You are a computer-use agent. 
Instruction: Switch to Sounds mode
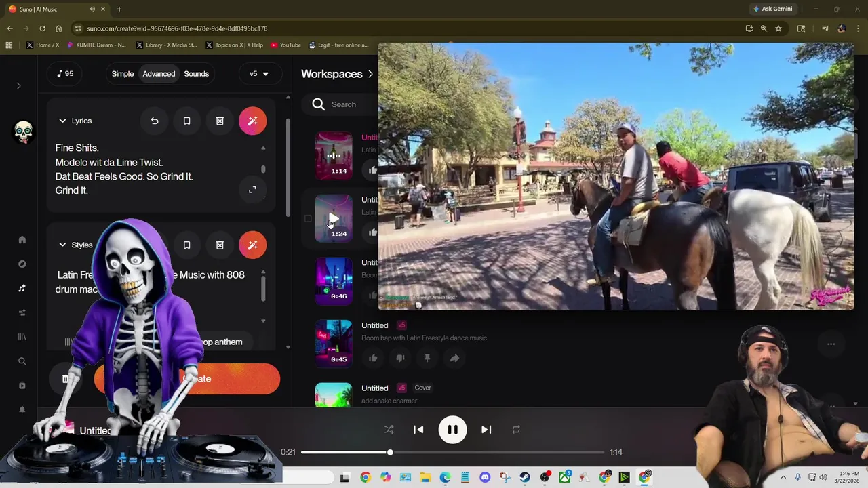[x=197, y=74]
